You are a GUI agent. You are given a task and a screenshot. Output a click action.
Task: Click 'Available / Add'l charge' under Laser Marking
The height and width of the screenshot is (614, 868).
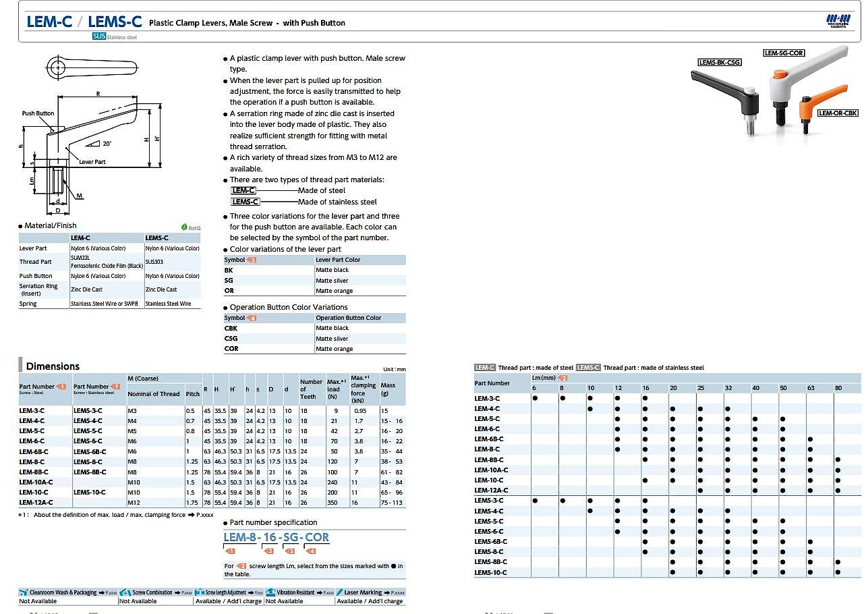point(370,601)
